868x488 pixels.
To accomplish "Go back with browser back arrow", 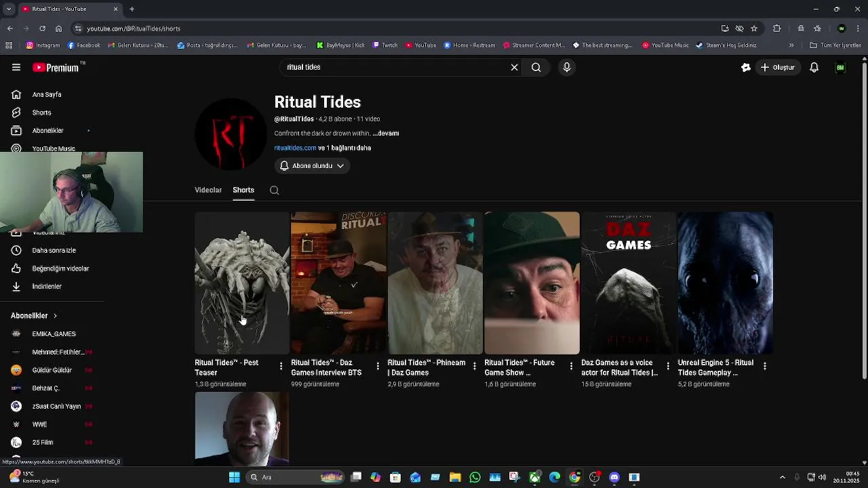I will click(x=9, y=28).
